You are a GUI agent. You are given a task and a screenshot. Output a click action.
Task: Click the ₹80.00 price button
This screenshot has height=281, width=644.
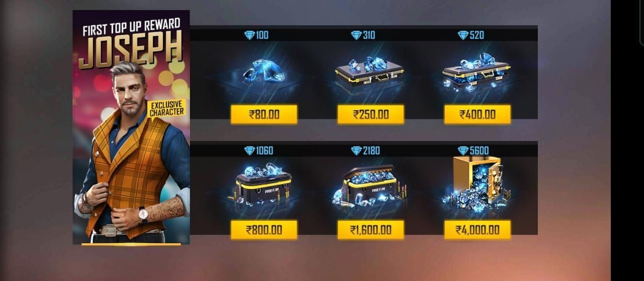264,114
